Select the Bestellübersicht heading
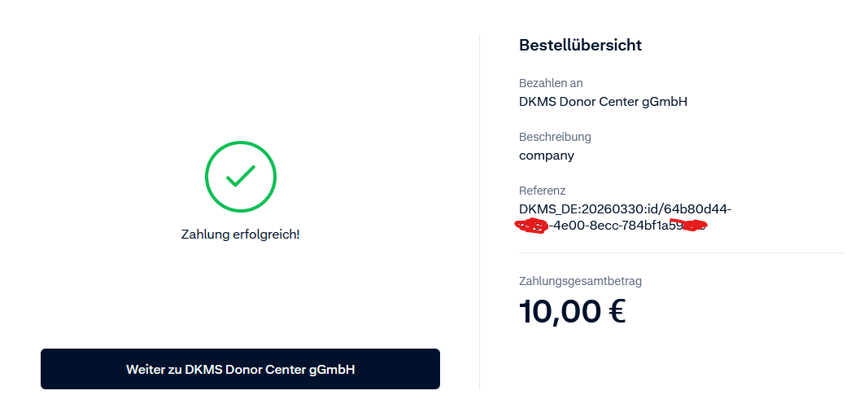Viewport: 868px width, 417px height. (580, 46)
